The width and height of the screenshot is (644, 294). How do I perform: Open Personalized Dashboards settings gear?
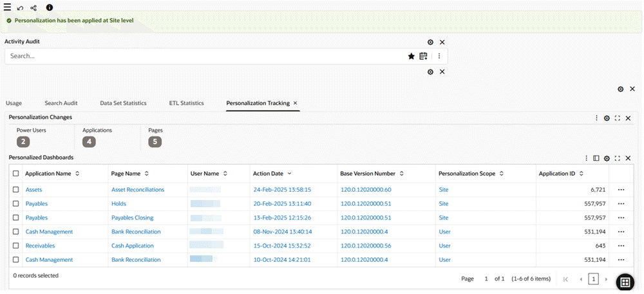pos(607,158)
